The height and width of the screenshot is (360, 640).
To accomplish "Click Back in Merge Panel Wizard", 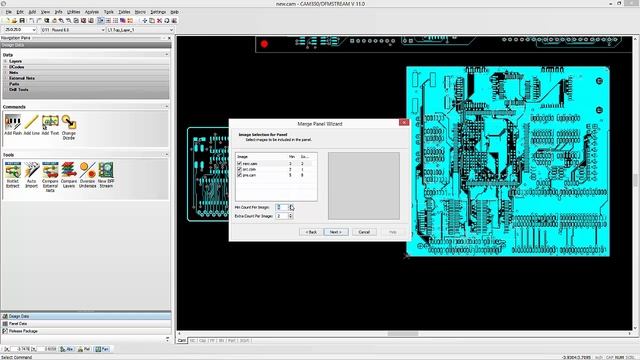I will point(311,232).
